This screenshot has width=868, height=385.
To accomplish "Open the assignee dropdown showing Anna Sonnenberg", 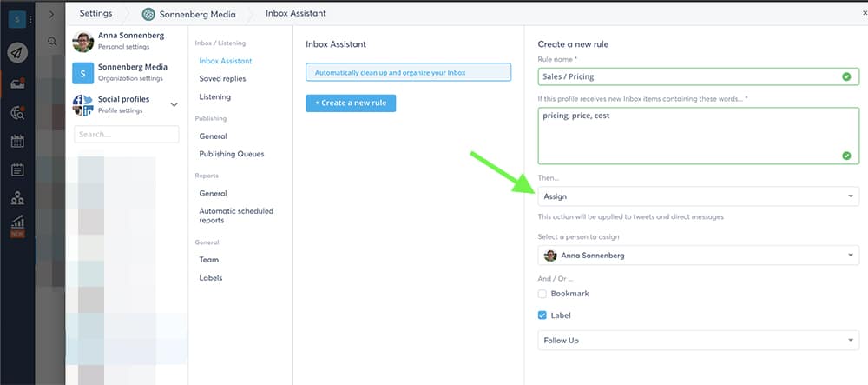I will point(698,256).
